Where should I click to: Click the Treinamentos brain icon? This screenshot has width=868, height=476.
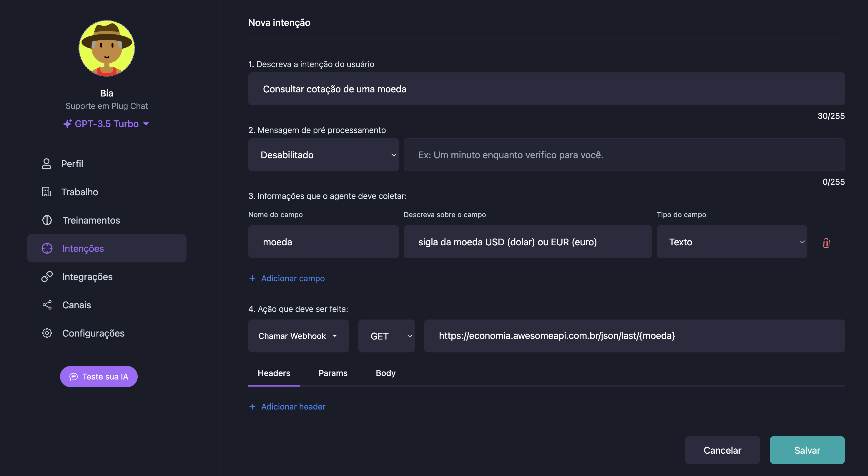pos(47,220)
